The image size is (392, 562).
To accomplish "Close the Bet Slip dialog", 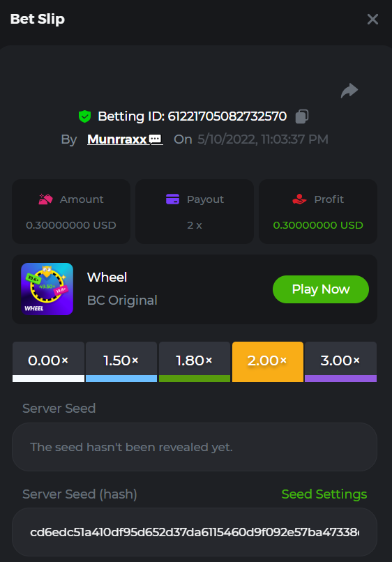I will point(372,19).
